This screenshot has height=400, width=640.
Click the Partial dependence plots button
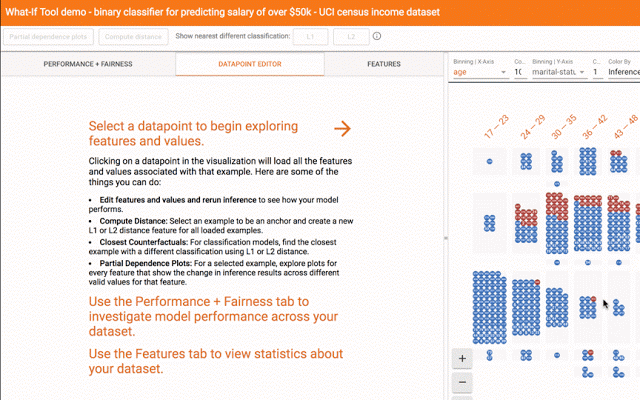[49, 36]
